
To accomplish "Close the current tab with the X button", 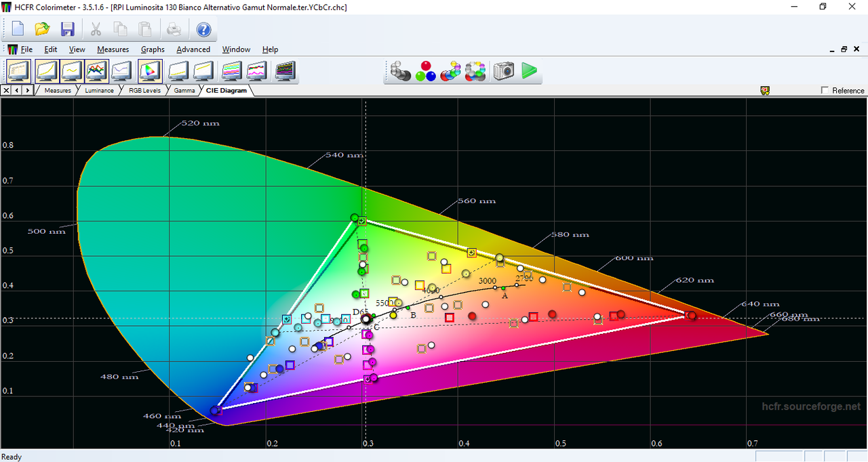I will click(6, 90).
